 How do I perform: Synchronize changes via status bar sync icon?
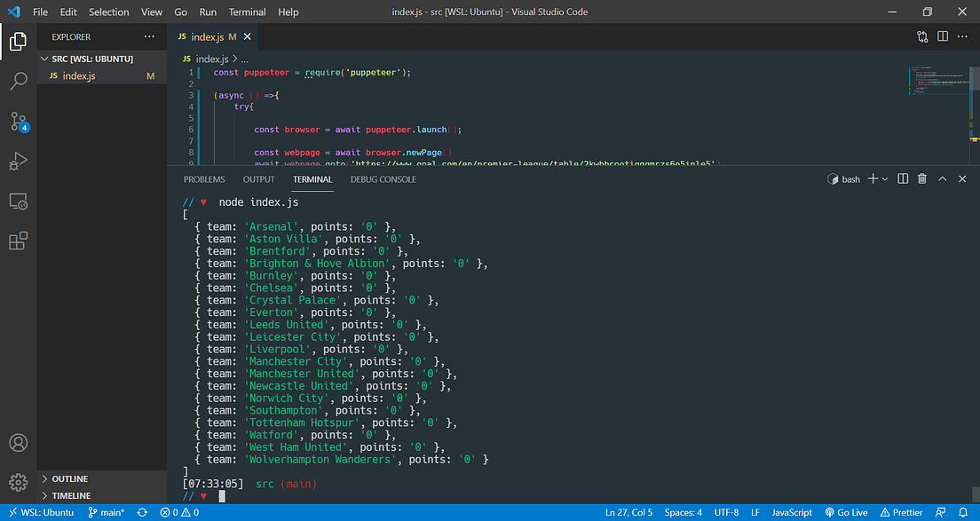click(143, 512)
